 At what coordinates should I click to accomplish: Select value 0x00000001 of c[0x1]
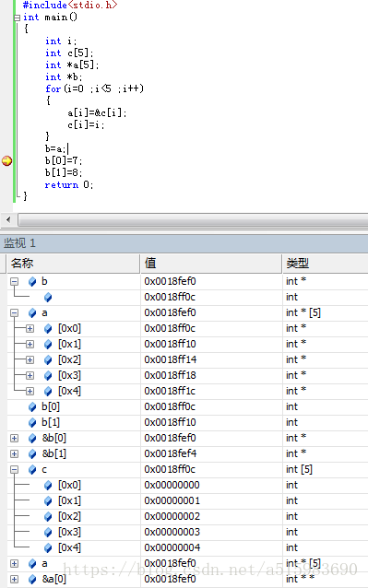tap(172, 501)
